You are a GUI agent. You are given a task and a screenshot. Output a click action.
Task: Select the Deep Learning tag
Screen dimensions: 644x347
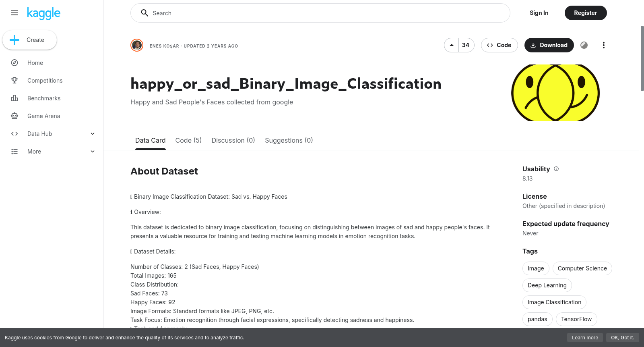point(547,285)
